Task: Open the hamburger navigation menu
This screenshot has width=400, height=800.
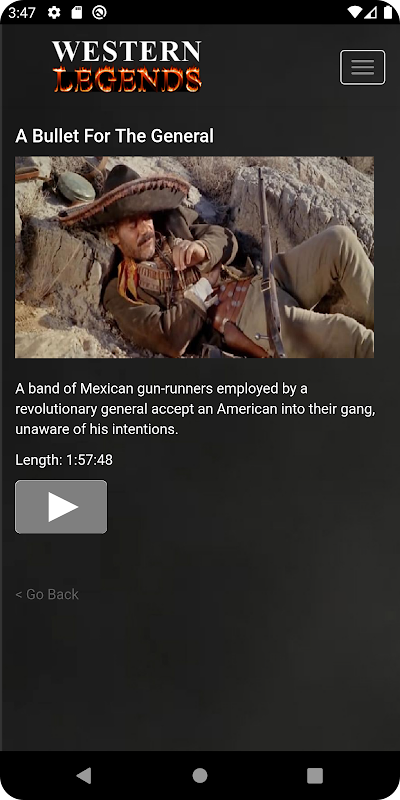Action: point(362,67)
